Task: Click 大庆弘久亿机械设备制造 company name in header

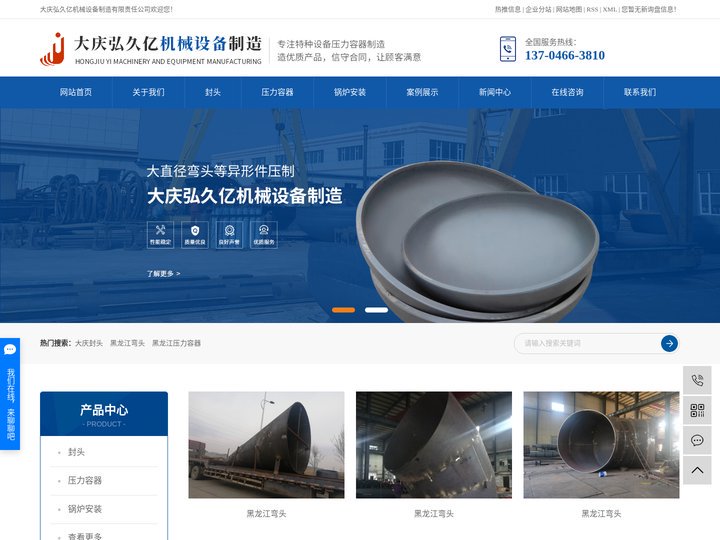Action: tap(168, 44)
